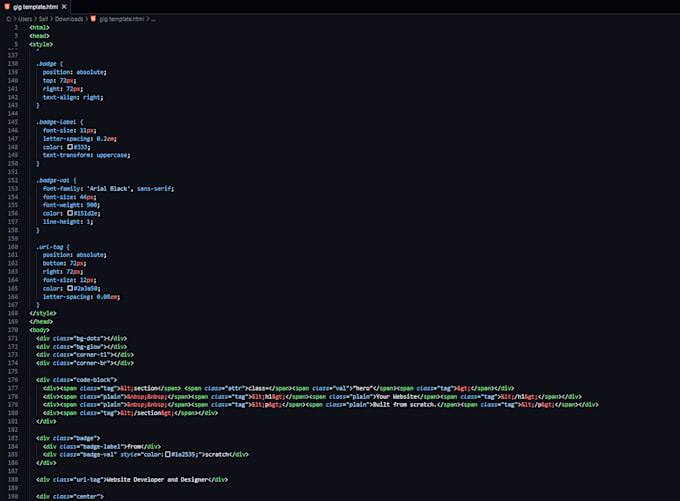Screen dimensions: 680x501
Task: Click the div with class corner-br
Action: pyautogui.click(x=85, y=363)
